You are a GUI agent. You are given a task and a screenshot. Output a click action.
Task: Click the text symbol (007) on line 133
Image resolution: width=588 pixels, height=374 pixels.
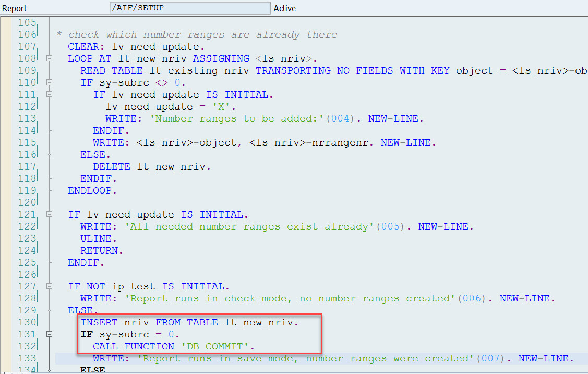(x=490, y=358)
